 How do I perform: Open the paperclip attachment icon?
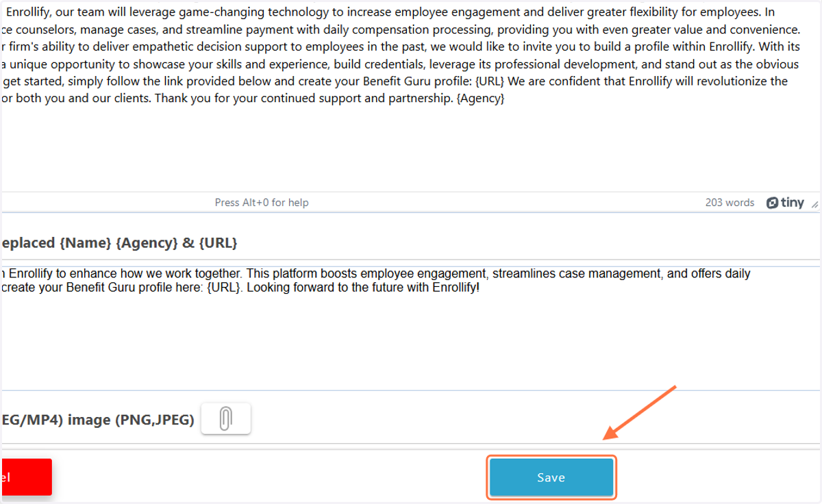coord(226,418)
